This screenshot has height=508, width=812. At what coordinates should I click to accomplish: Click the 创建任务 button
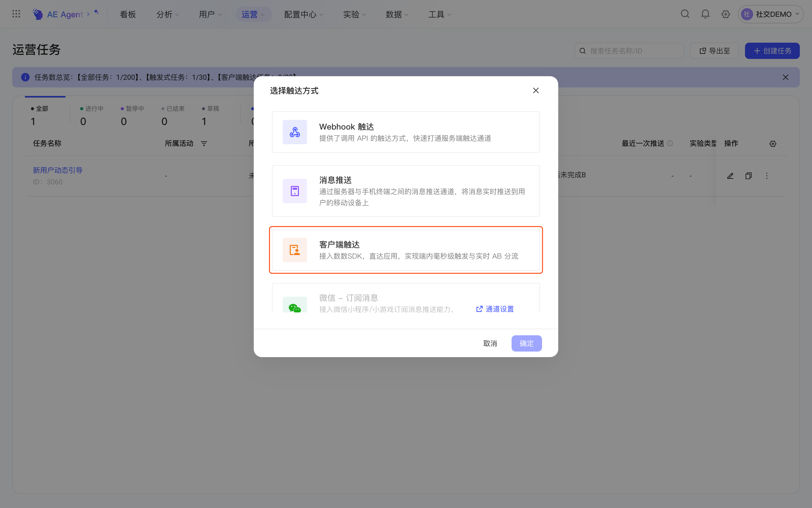(772, 51)
